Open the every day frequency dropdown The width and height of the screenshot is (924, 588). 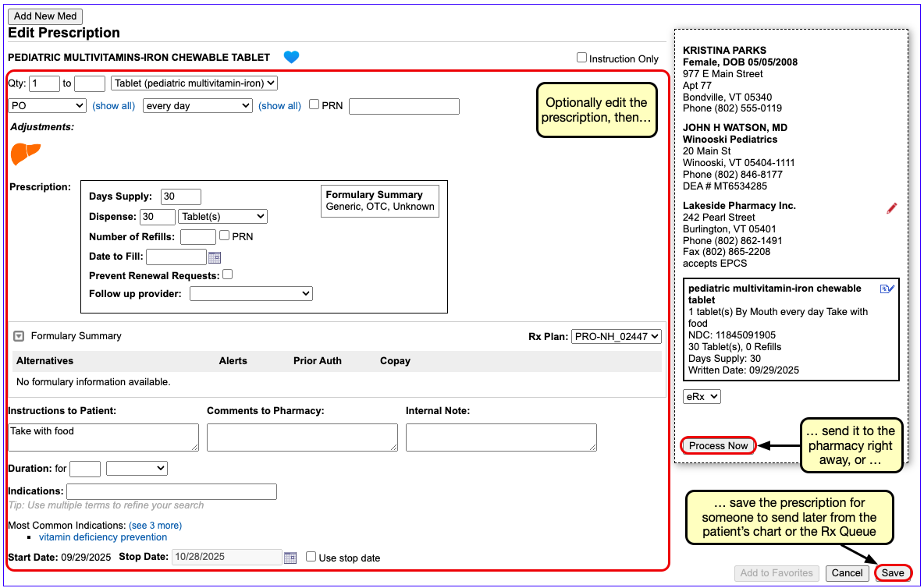coord(197,106)
